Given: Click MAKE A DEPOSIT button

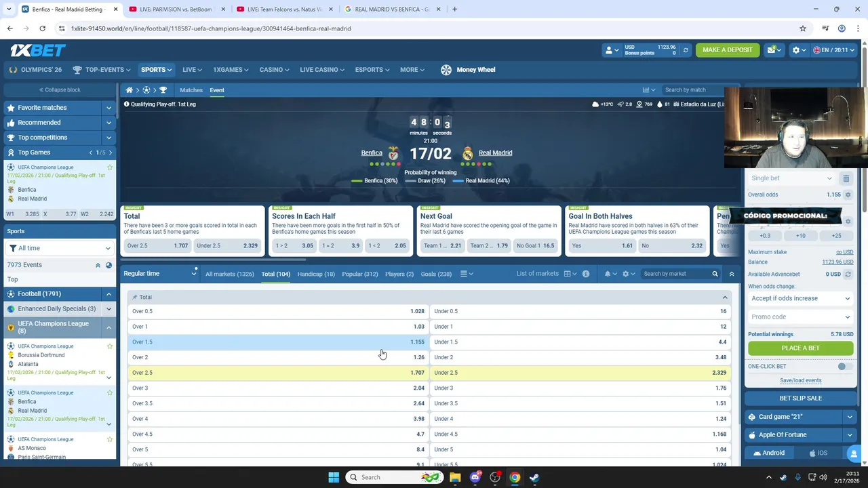Looking at the screenshot, I should point(728,50).
